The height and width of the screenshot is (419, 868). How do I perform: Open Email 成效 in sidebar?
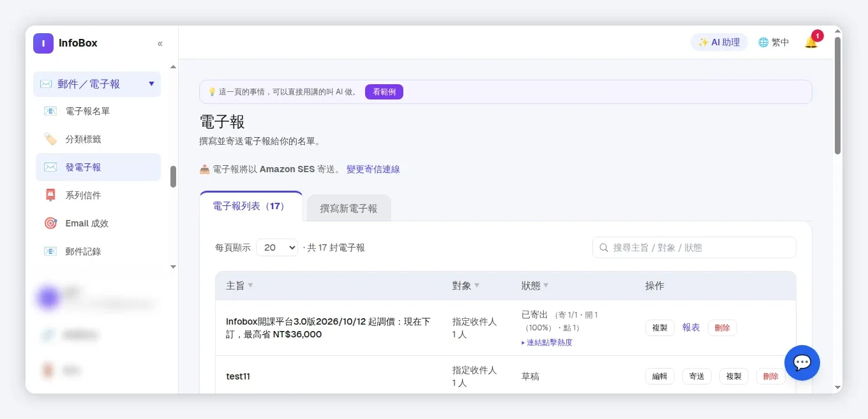(98, 223)
